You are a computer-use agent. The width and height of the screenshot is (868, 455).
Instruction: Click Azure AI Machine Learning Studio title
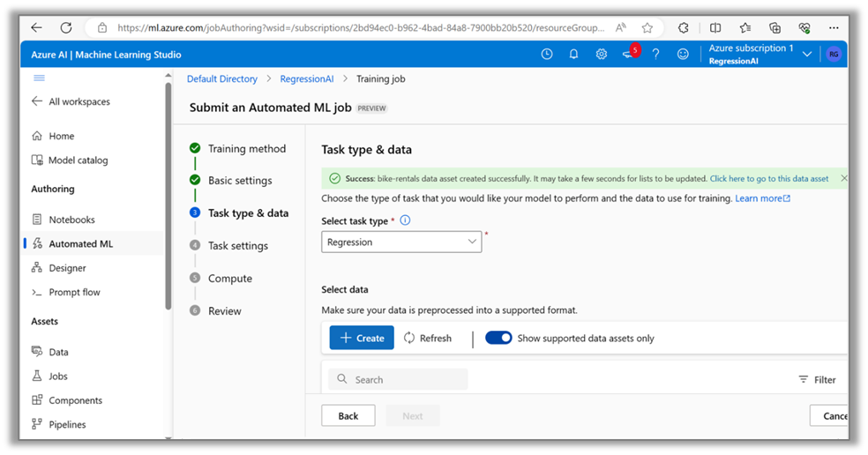pos(106,55)
